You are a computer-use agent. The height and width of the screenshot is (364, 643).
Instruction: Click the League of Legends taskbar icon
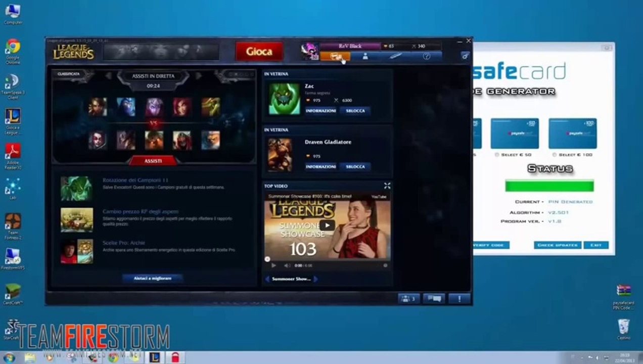click(154, 357)
